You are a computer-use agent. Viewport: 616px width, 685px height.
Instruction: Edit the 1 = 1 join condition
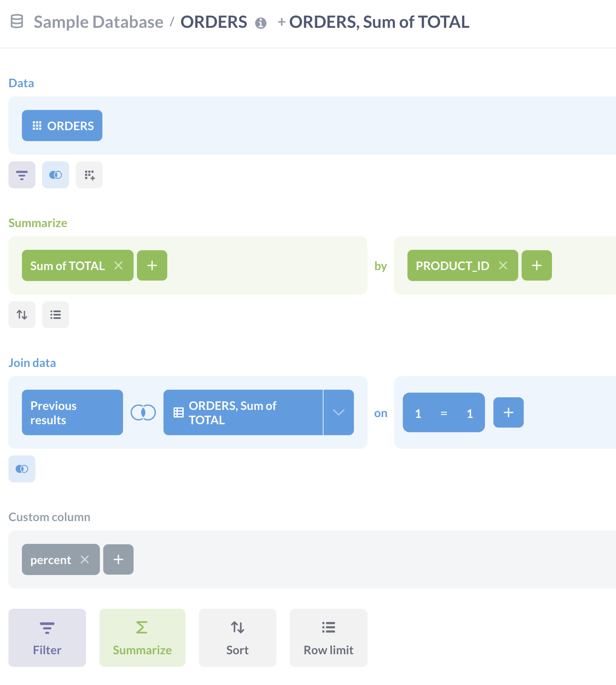444,413
